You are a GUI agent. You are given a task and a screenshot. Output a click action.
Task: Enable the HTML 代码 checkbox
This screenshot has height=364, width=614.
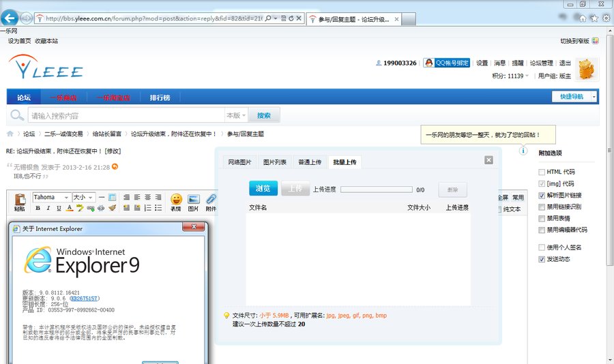542,172
